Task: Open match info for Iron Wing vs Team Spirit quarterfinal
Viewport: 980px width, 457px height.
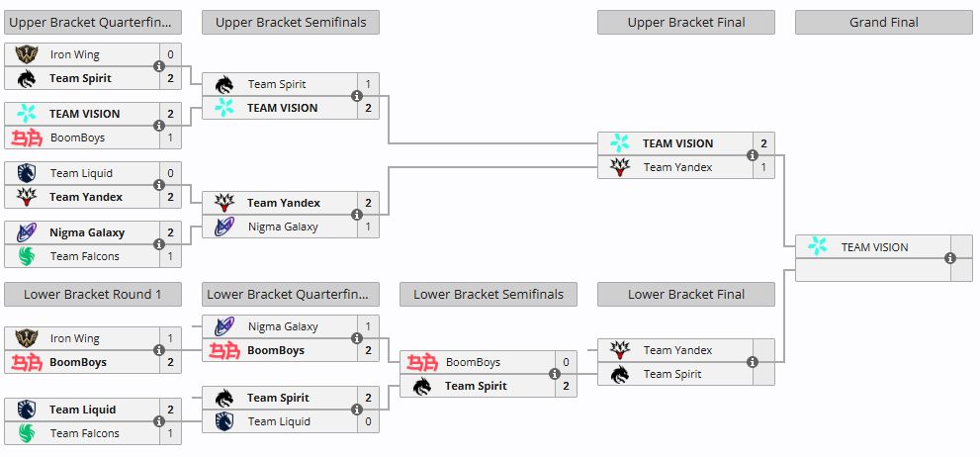Action: [x=159, y=66]
